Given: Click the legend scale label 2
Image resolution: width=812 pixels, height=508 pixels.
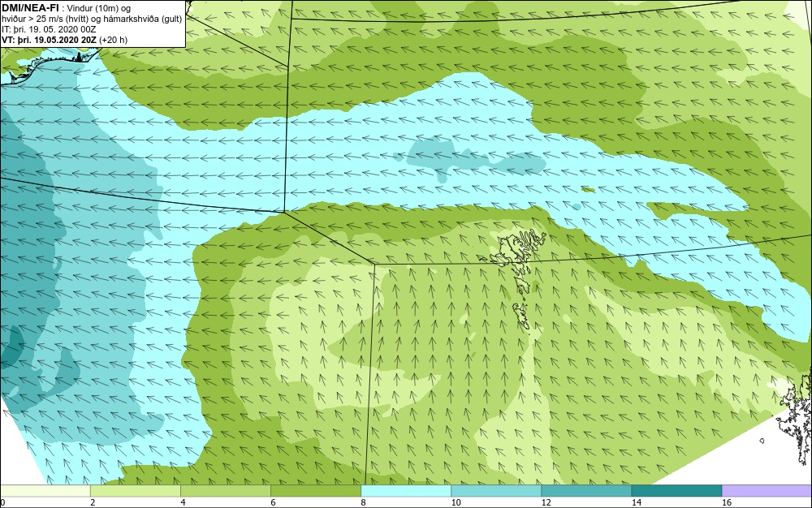Looking at the screenshot, I should [x=93, y=502].
